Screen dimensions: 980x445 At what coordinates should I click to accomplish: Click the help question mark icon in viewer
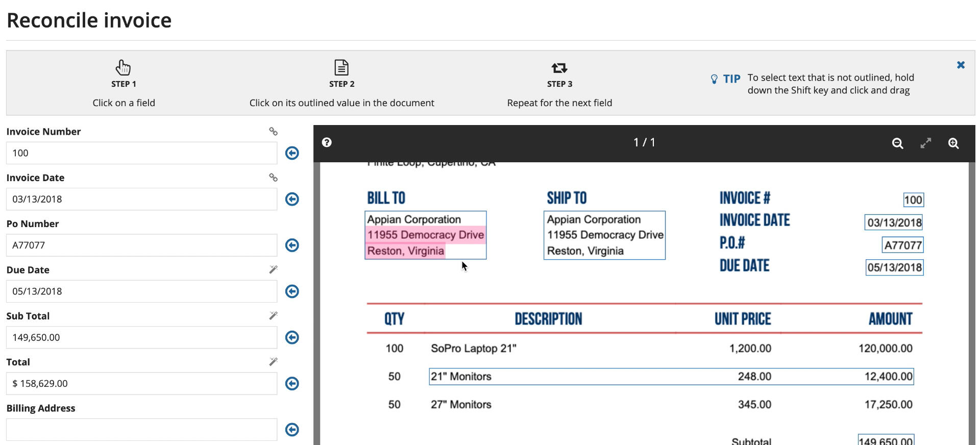[327, 142]
